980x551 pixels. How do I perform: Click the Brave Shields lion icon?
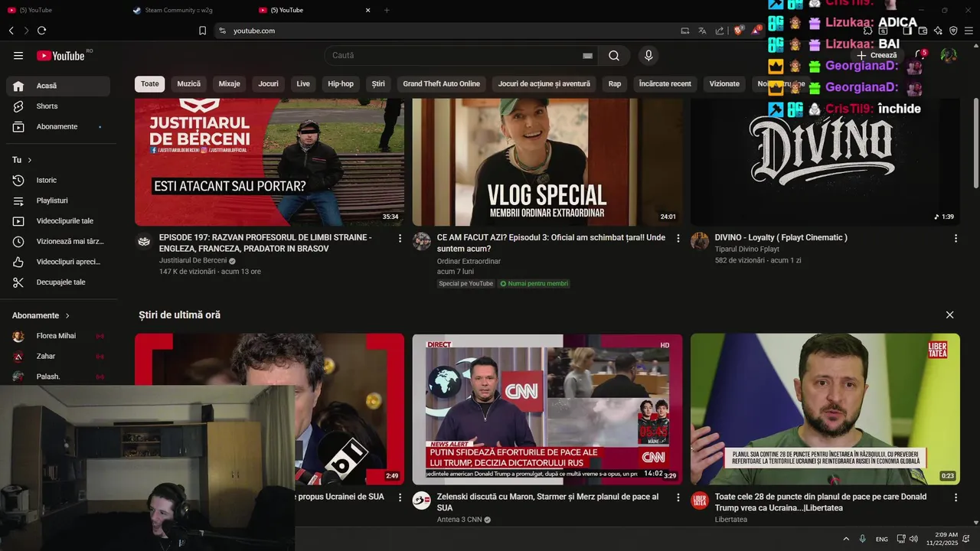pyautogui.click(x=738, y=31)
